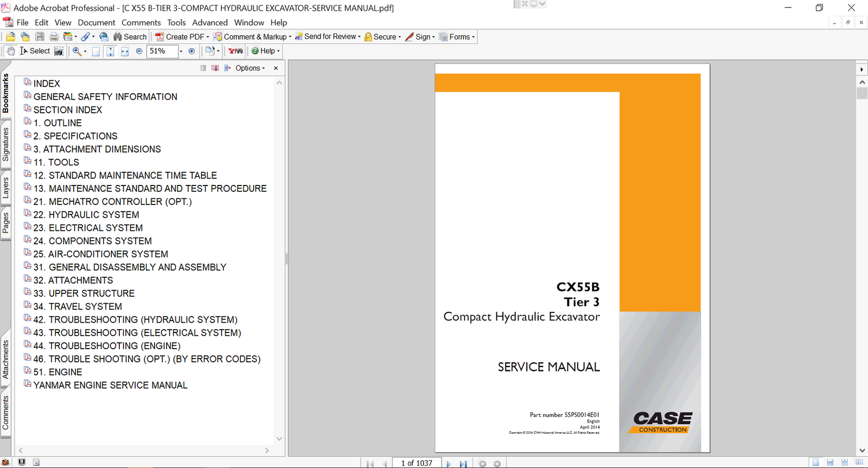Click the Print icon
Viewport: 868px width, 468px height.
point(54,37)
